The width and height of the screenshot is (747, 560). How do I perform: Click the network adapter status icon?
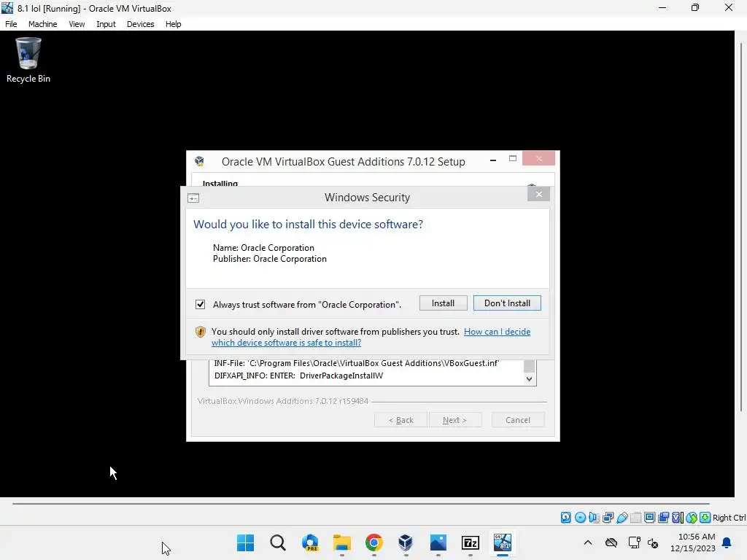click(608, 518)
